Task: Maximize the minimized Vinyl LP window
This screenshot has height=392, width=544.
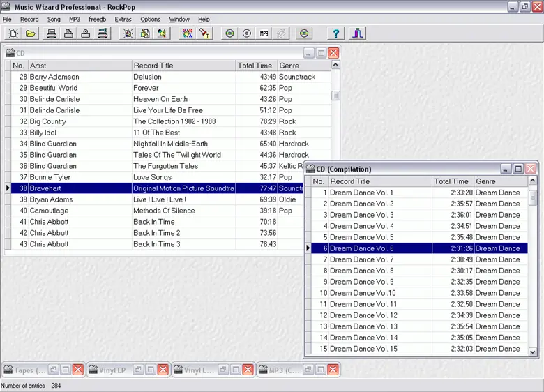Action: [150, 370]
